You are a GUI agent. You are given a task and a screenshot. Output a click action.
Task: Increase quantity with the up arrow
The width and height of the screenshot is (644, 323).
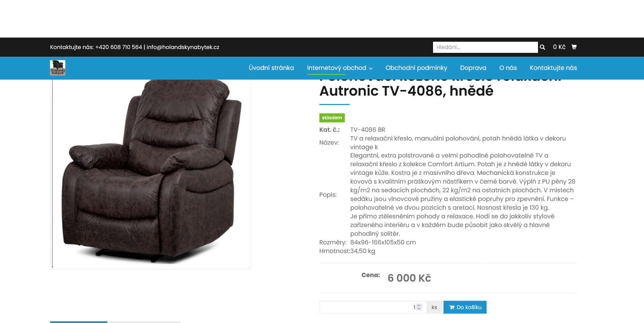pos(419,306)
